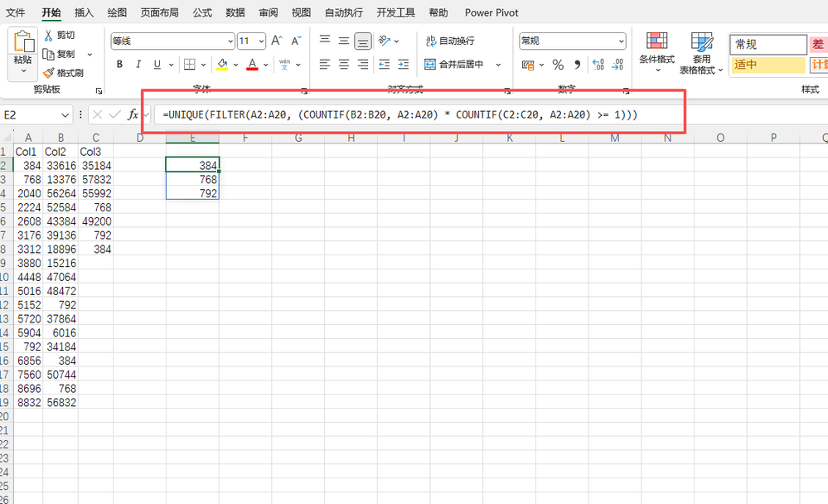Switch to the Power Pivot tab
The height and width of the screenshot is (504, 828).
[x=491, y=12]
